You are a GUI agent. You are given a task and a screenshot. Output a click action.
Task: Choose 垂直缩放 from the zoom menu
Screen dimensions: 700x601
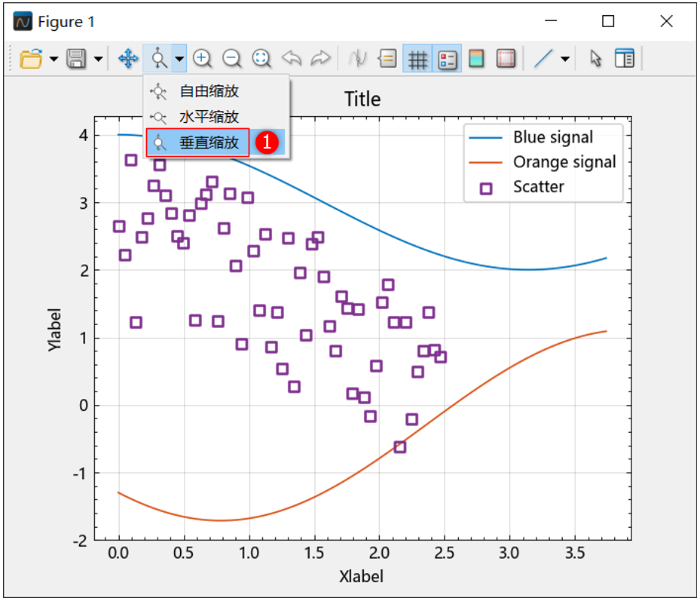point(209,143)
